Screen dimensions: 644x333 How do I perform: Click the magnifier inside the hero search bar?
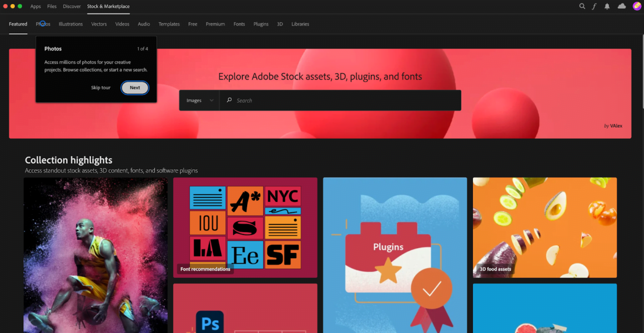pos(229,100)
